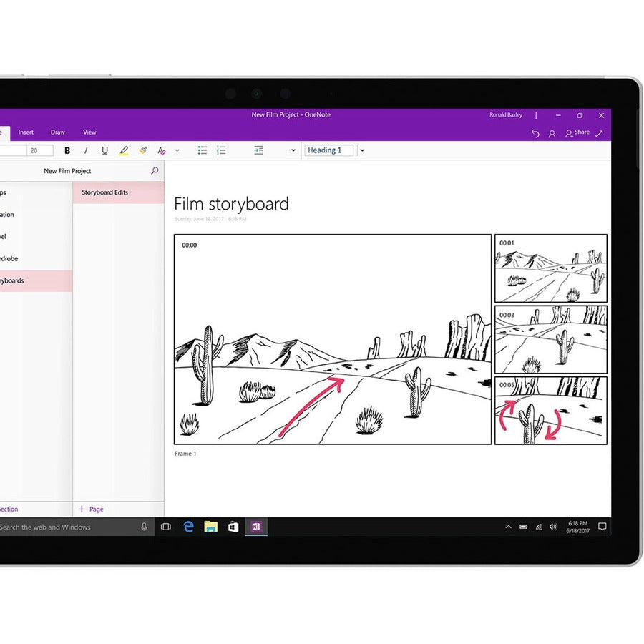Select the Storyboard Edits page
The height and width of the screenshot is (644, 644).
click(104, 192)
